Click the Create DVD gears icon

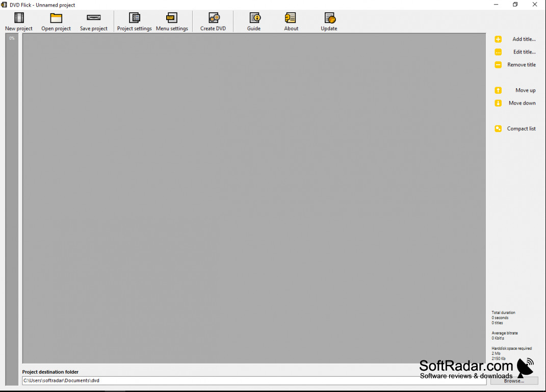(214, 18)
